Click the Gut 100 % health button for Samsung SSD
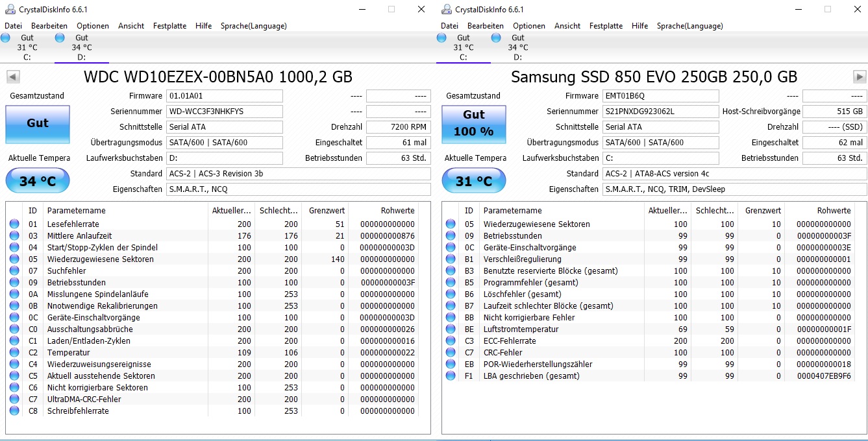This screenshot has width=868, height=441. pyautogui.click(x=474, y=124)
